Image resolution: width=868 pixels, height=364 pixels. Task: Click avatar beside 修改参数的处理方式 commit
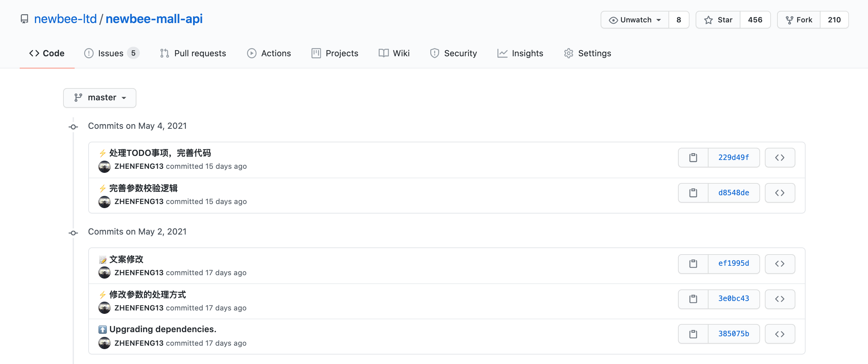[105, 308]
